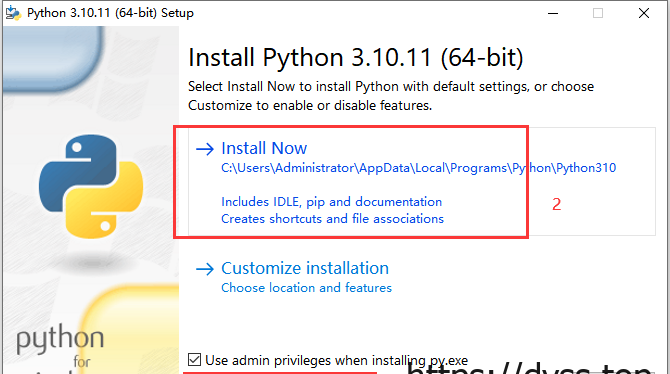Click the blue and yellow Python logo
The width and height of the screenshot is (670, 374).
(x=91, y=186)
